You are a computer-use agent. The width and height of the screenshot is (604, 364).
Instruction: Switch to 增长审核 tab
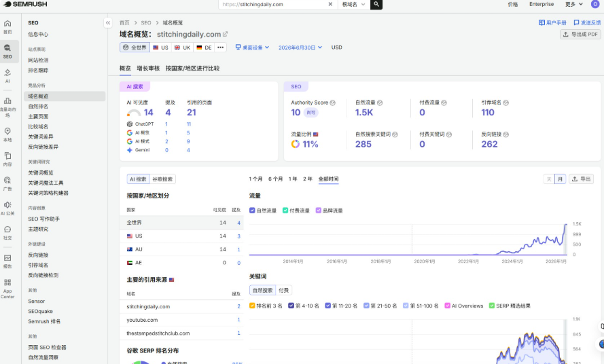point(148,68)
